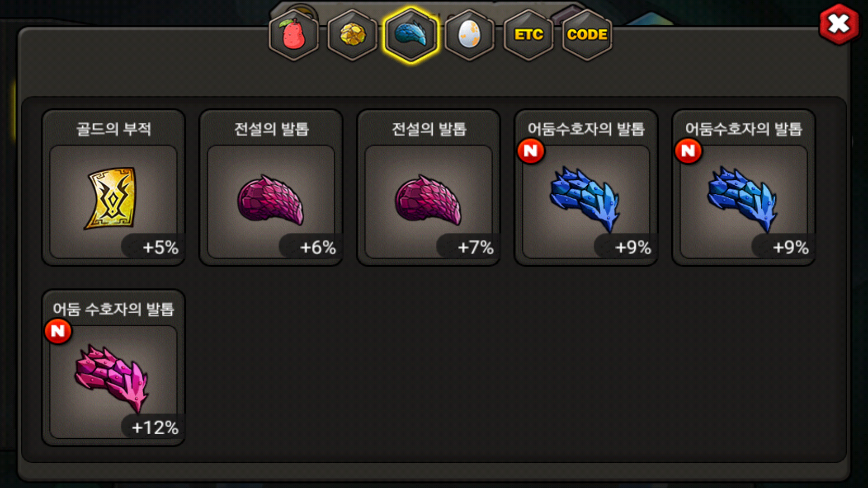The image size is (868, 488).
Task: Open the red fruit tab
Action: tap(294, 35)
